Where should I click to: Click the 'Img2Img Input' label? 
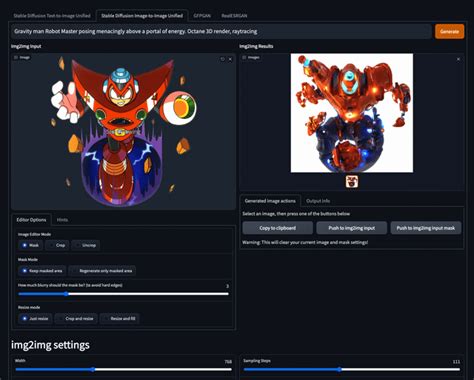tap(26, 46)
